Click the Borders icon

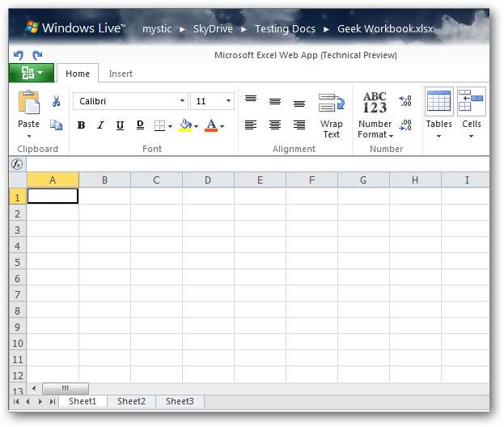159,125
